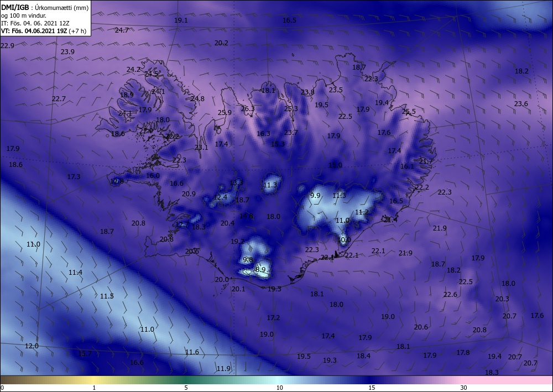Image resolution: width=553 pixels, height=392 pixels.
Task: Click the 'og 100 m vindur.' legend line
Action: [x=24, y=15]
